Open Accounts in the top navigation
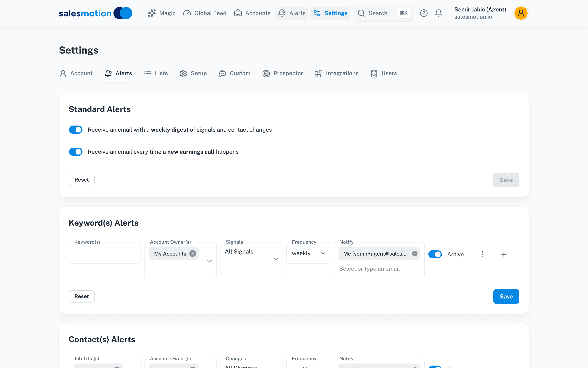Screen dimensions: 588x368 tap(252, 13)
